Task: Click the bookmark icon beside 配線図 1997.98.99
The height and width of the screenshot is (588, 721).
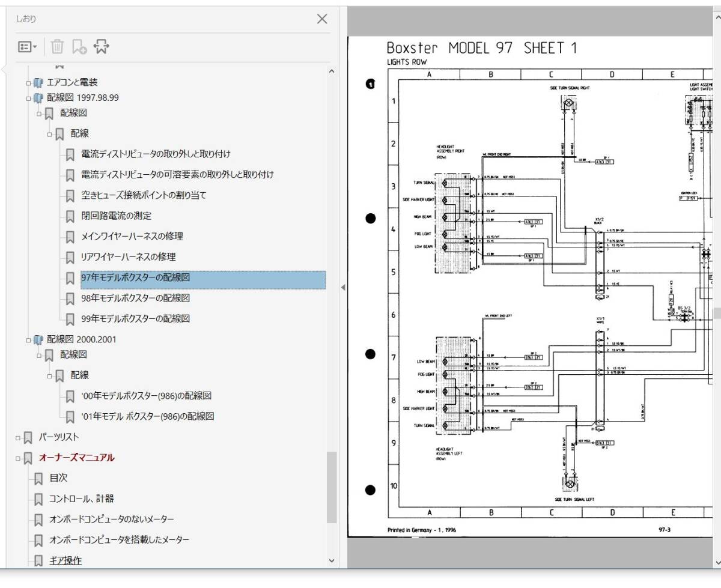Action: (x=38, y=98)
